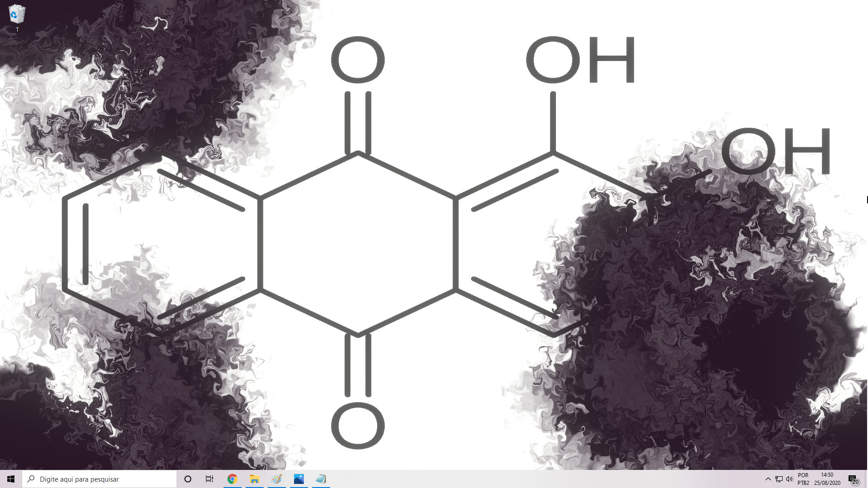Launch Google Chrome from the taskbar
Viewport: 868px width, 488px height.
point(232,479)
